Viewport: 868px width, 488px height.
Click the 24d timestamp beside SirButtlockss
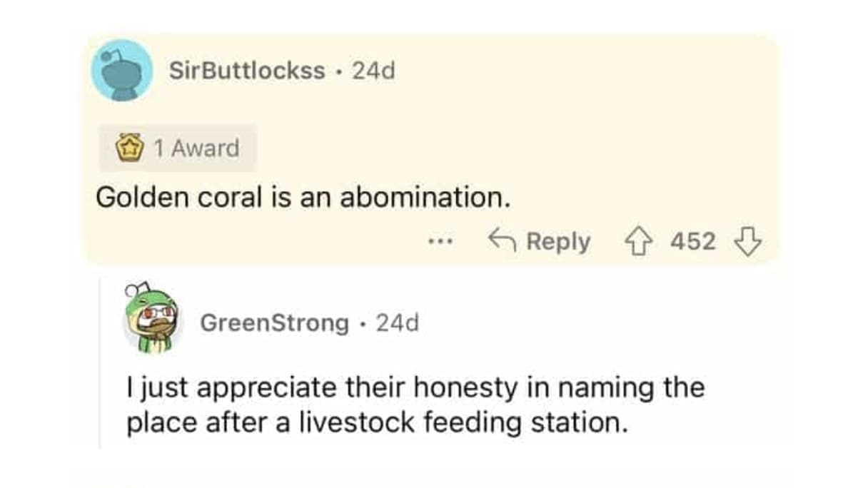pos(374,71)
